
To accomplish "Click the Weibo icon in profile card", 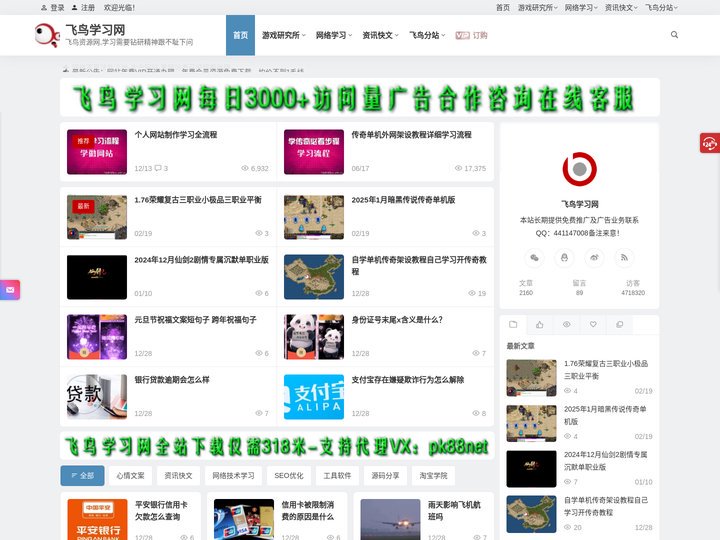I will pyautogui.click(x=594, y=258).
